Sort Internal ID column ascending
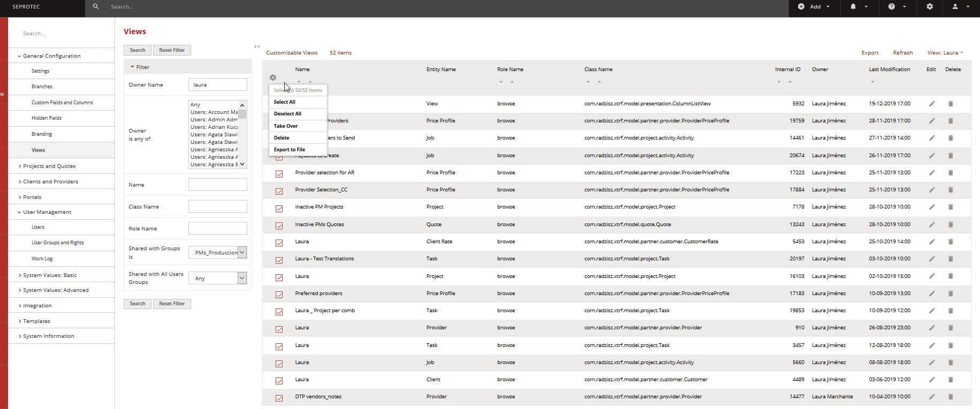 (789, 82)
